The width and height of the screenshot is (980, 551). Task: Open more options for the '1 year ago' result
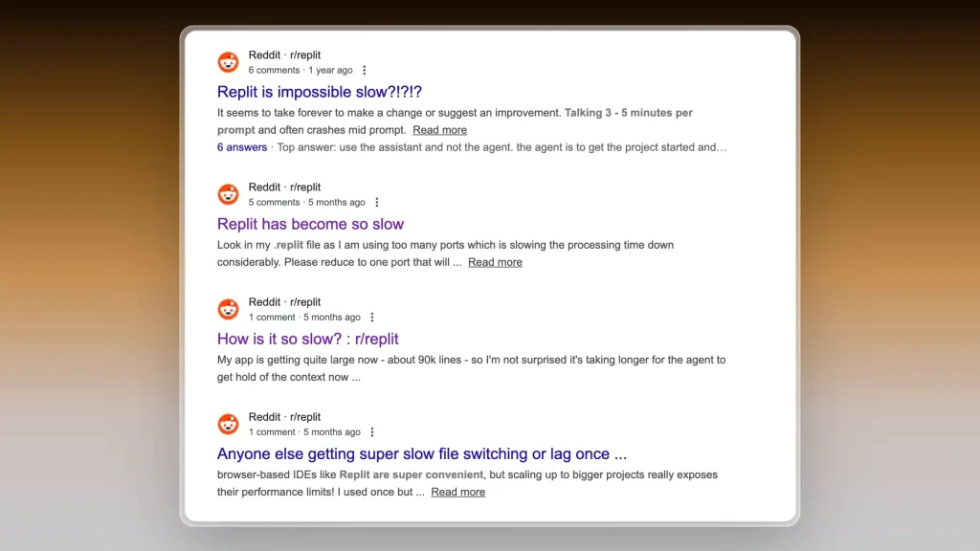(x=365, y=70)
